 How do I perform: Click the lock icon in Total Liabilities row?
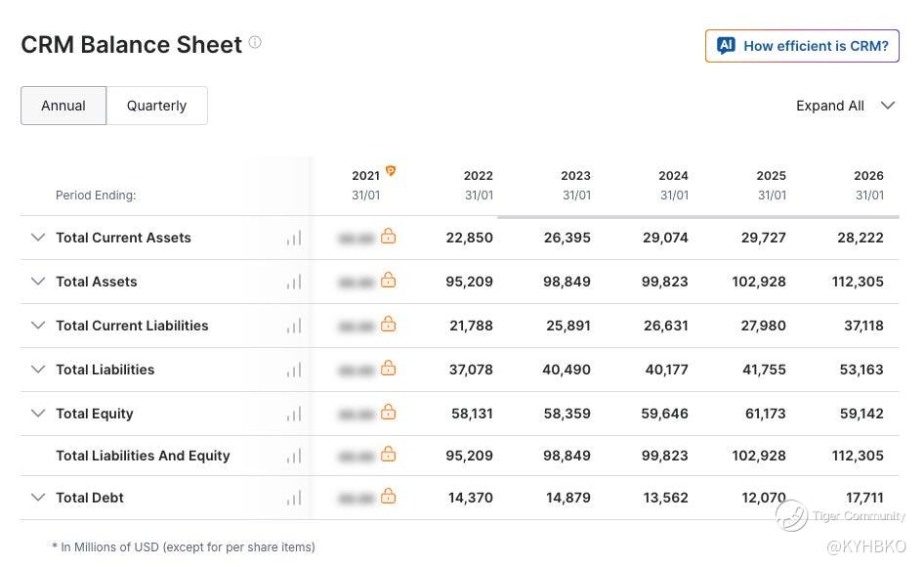coord(389,369)
